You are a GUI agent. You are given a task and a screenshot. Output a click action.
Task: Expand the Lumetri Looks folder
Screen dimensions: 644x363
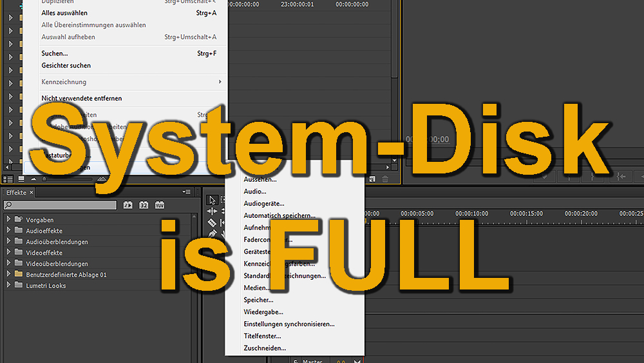pyautogui.click(x=8, y=285)
